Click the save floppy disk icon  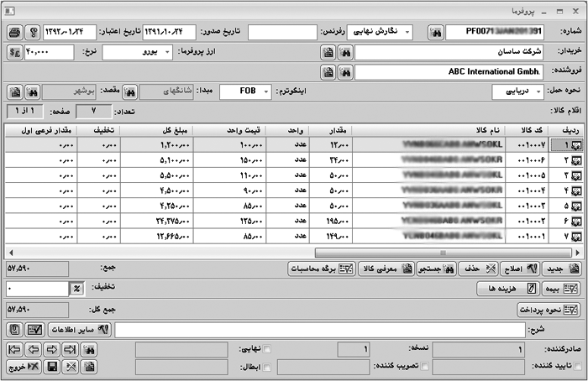point(53,367)
